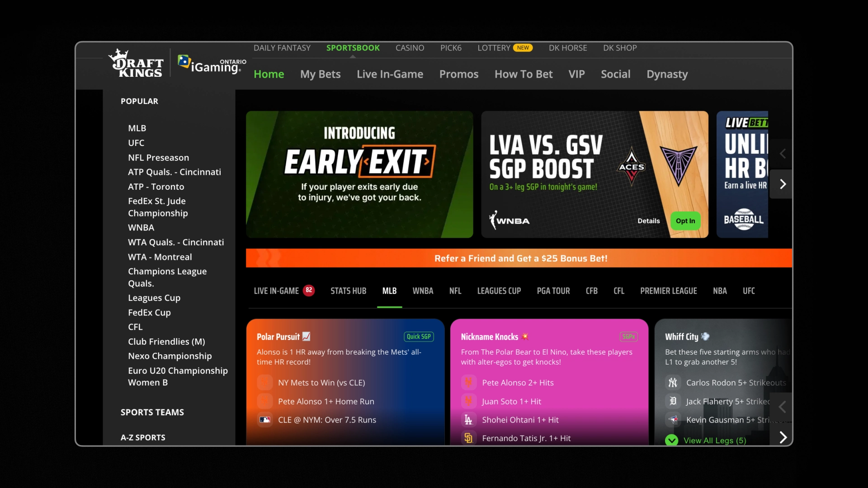868x488 pixels.
Task: Click the Yankees icon beside Carlos Rodon
Action: click(x=673, y=383)
